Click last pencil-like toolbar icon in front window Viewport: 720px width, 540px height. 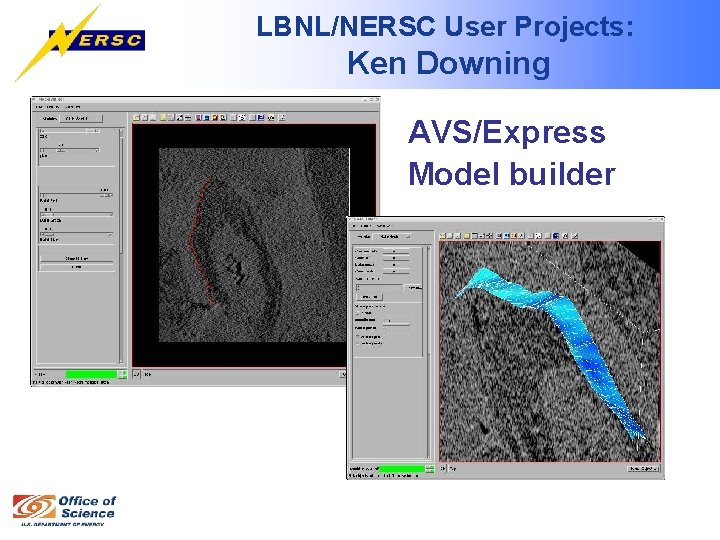[x=575, y=236]
